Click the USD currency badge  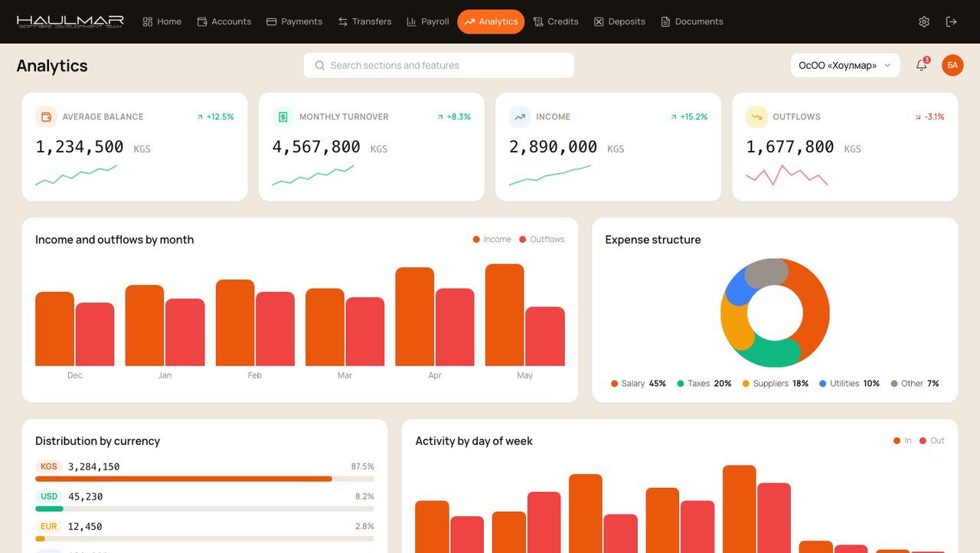(49, 496)
